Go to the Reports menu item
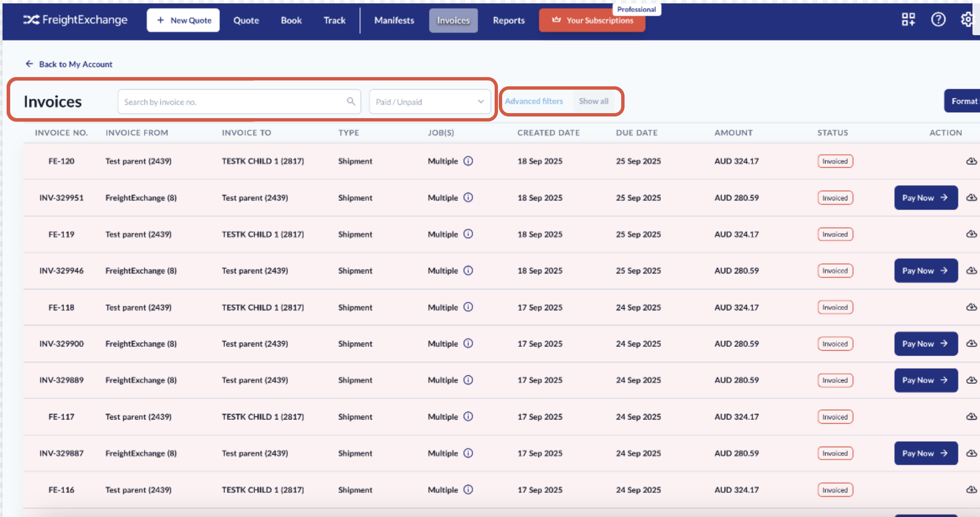Viewport: 980px width, 517px height. tap(508, 21)
